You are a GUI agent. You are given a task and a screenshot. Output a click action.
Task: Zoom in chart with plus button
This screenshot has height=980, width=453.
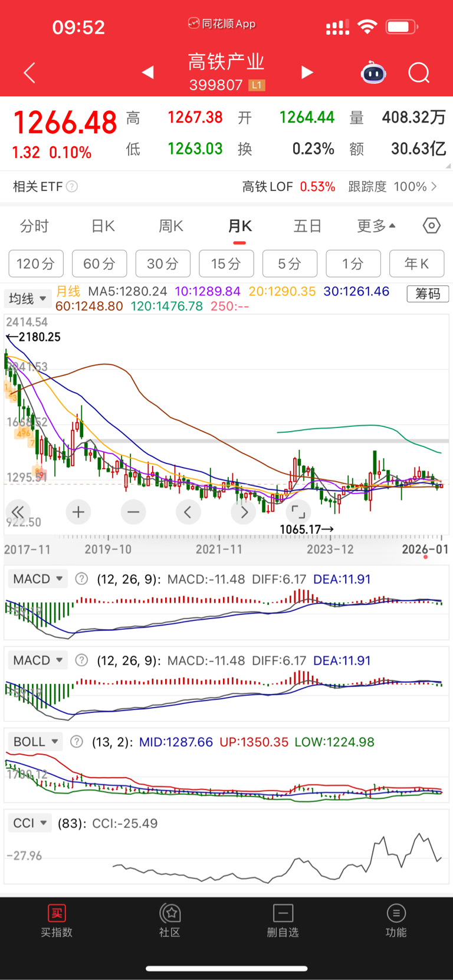click(78, 512)
